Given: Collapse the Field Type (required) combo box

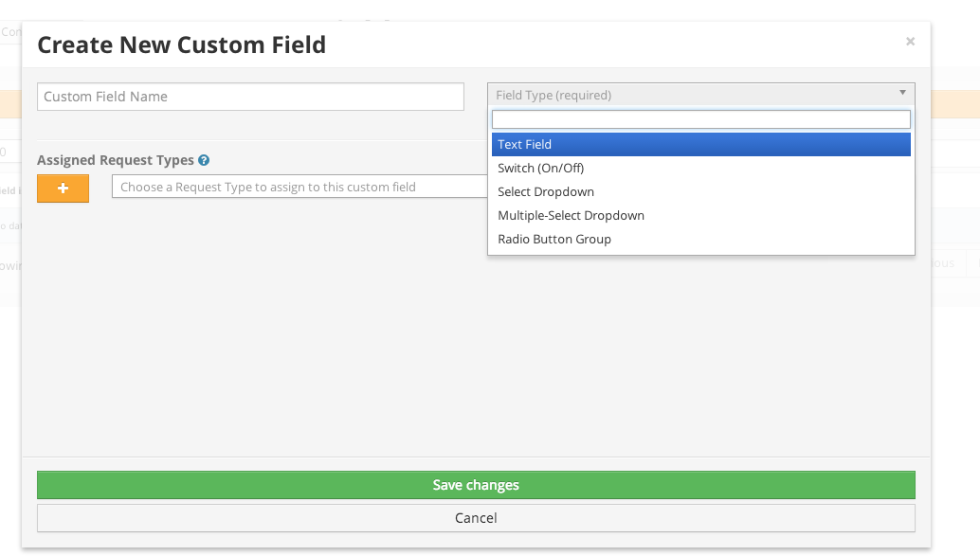Looking at the screenshot, I should [x=700, y=95].
